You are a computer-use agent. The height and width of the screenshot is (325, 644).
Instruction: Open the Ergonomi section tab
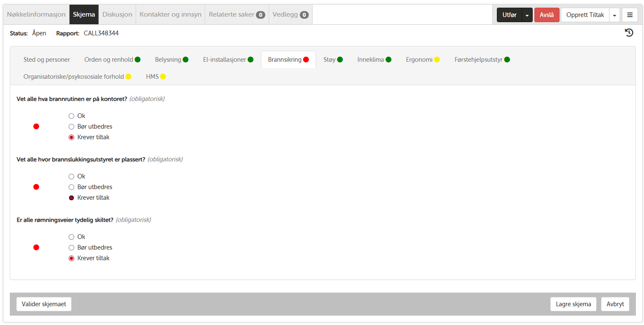422,60
